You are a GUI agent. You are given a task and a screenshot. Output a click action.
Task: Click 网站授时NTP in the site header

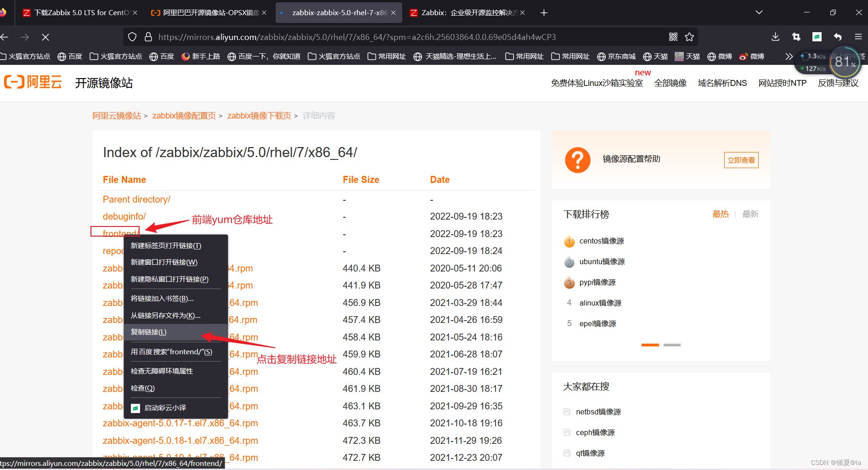click(783, 83)
